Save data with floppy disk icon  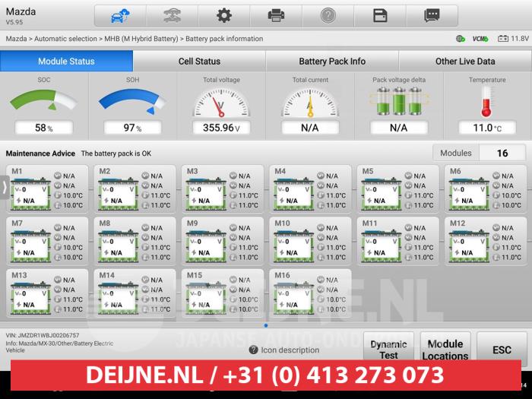click(x=380, y=16)
